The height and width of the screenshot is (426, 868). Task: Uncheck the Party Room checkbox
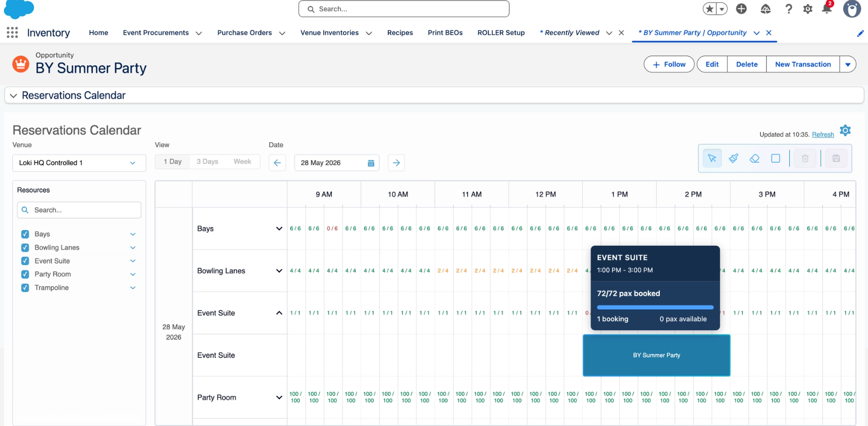point(25,274)
